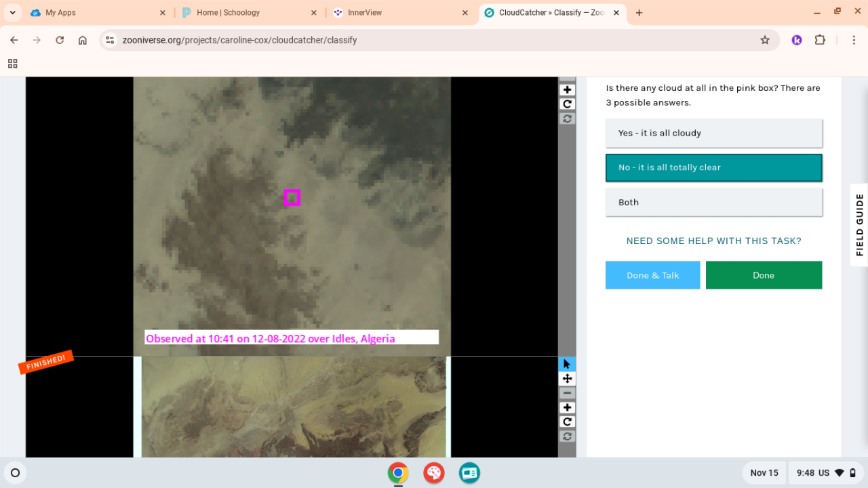Choose 'No - it is all totally clear'
Image resolution: width=868 pixels, height=488 pixels.
[713, 167]
